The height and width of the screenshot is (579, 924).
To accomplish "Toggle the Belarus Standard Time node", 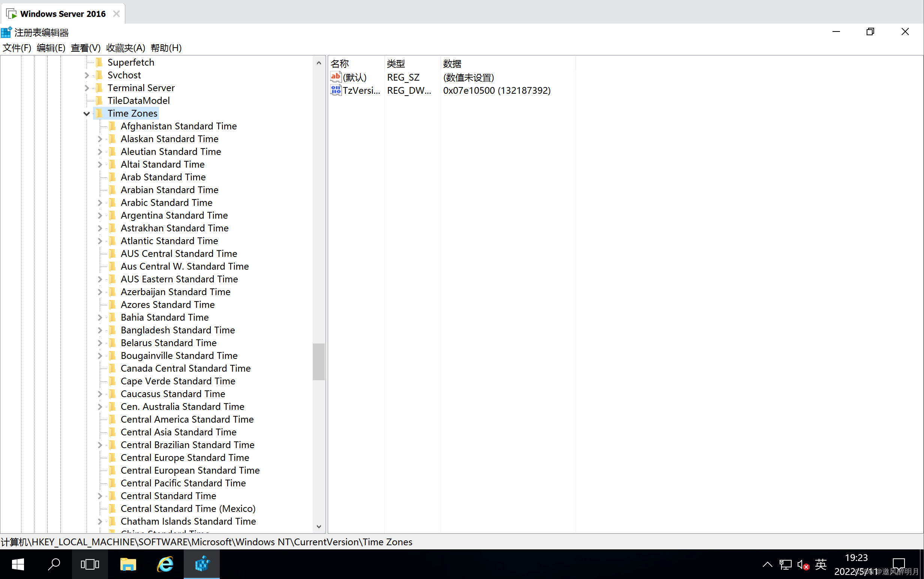I will click(x=99, y=342).
